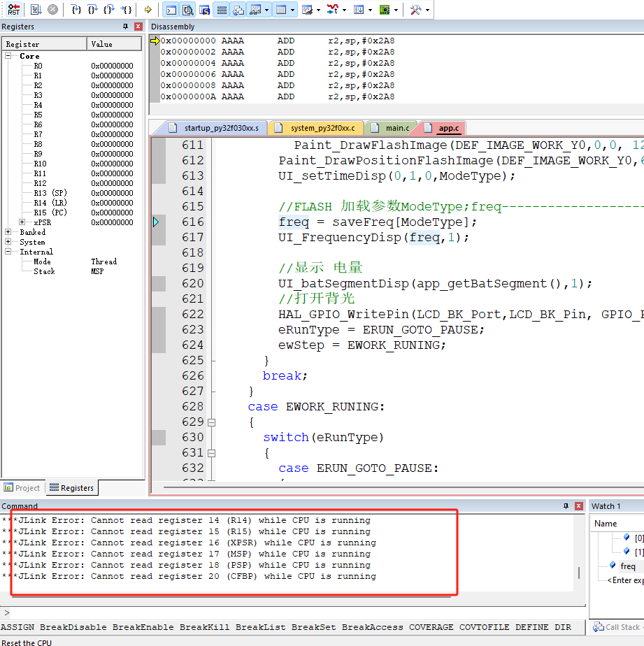Toggle the Registers window button

[222, 10]
